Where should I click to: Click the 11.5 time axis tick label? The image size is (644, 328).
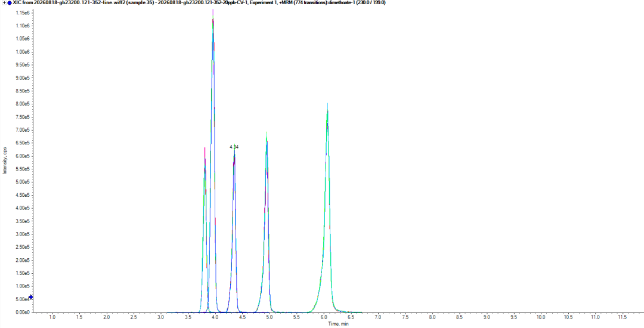(x=622, y=318)
